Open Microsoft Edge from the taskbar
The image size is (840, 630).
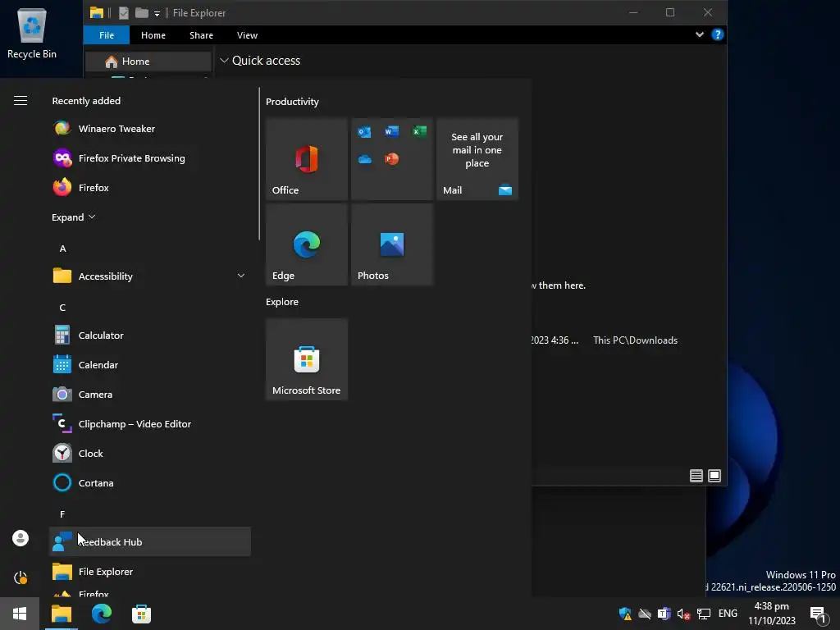coord(101,614)
